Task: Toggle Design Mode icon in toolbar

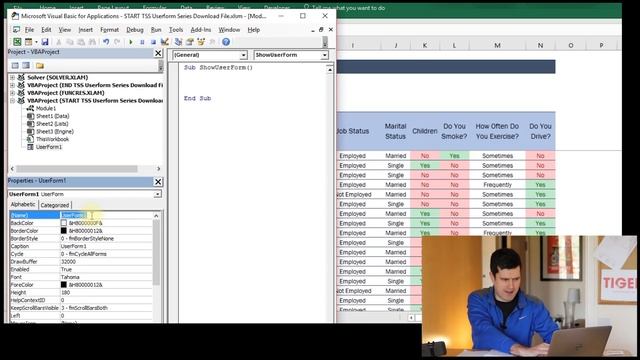Action: click(164, 42)
